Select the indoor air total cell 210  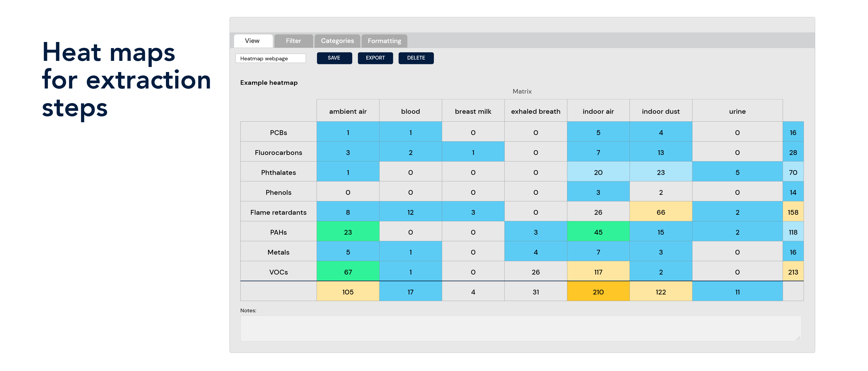tap(598, 292)
